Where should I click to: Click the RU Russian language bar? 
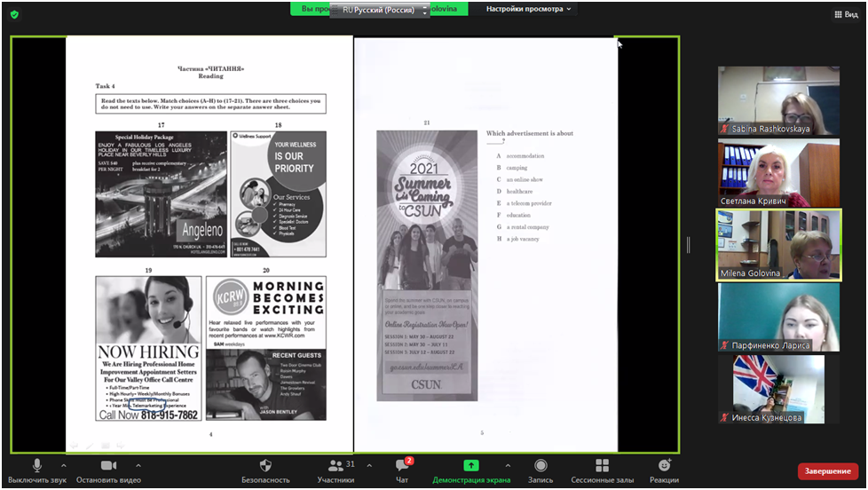pyautogui.click(x=379, y=10)
